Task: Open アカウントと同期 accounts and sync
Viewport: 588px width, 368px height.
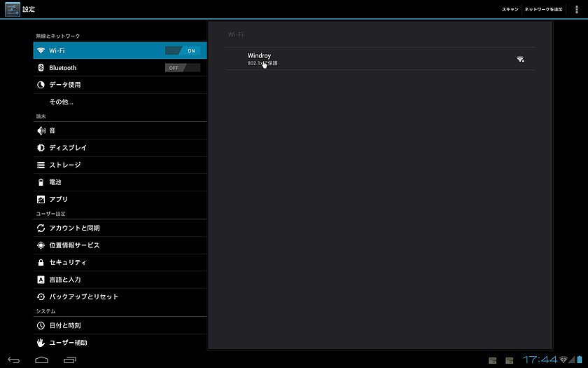Action: pos(120,228)
